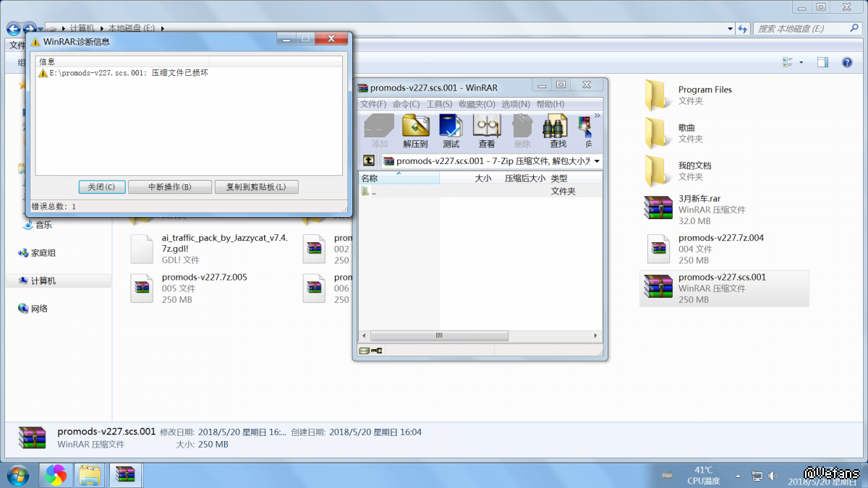
Task: Open the 文件(F) menu in WinRAR
Action: 374,104
